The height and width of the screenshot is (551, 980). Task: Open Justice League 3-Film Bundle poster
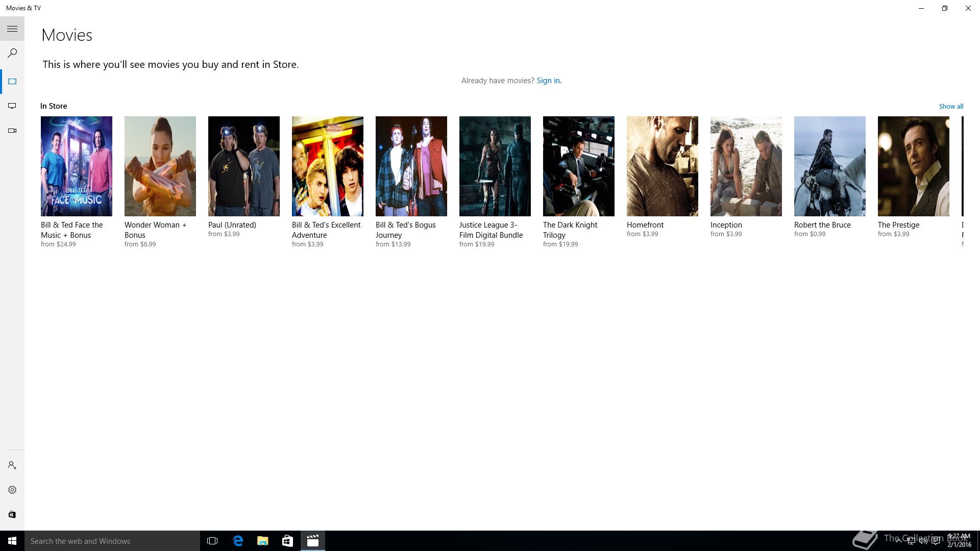(495, 166)
